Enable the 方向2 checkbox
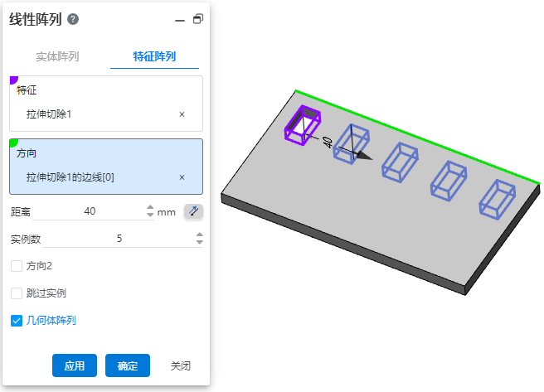This screenshot has height=392, width=544. pyautogui.click(x=17, y=266)
